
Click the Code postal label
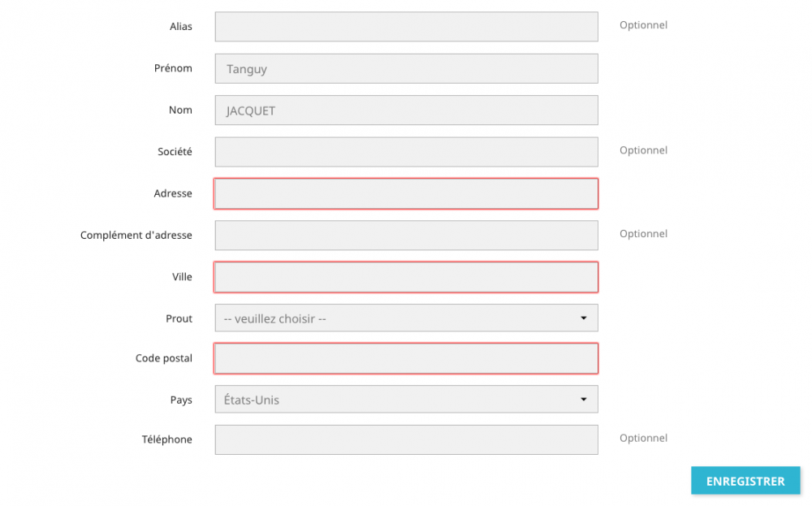pyautogui.click(x=164, y=358)
